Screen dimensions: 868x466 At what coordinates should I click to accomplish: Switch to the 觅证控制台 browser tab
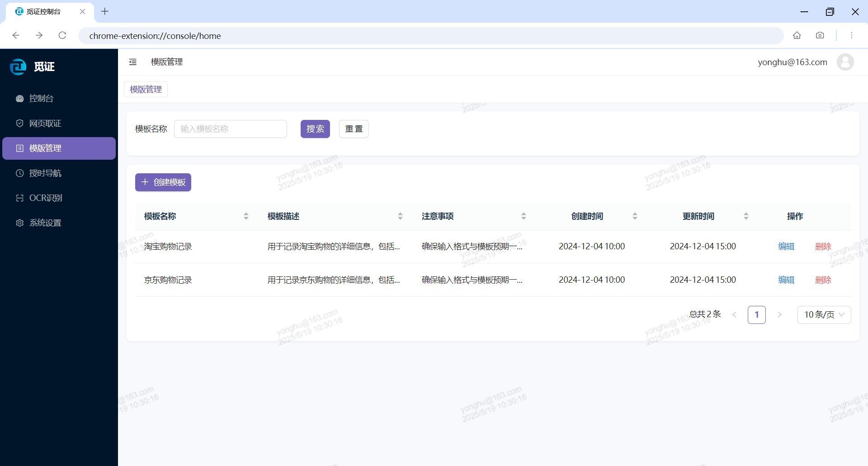(43, 12)
